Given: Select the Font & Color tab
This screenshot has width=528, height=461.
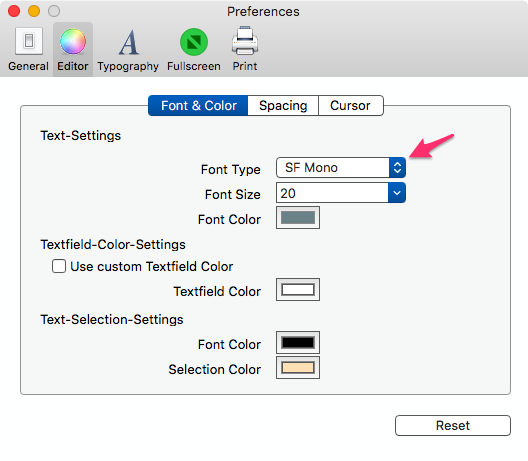Looking at the screenshot, I should 198,106.
